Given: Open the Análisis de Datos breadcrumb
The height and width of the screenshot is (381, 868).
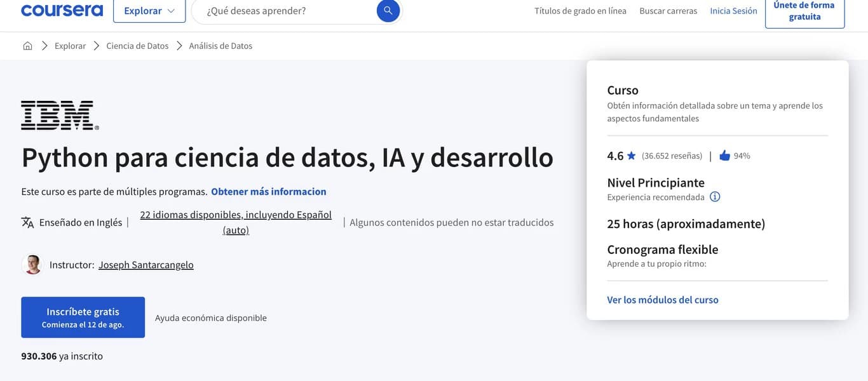Looking at the screenshot, I should (x=220, y=46).
